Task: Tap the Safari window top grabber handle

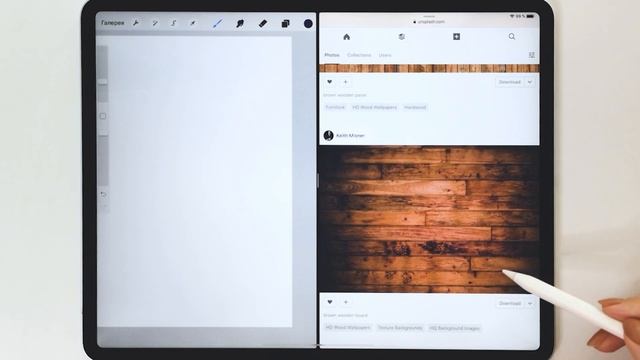Action: 429,16
